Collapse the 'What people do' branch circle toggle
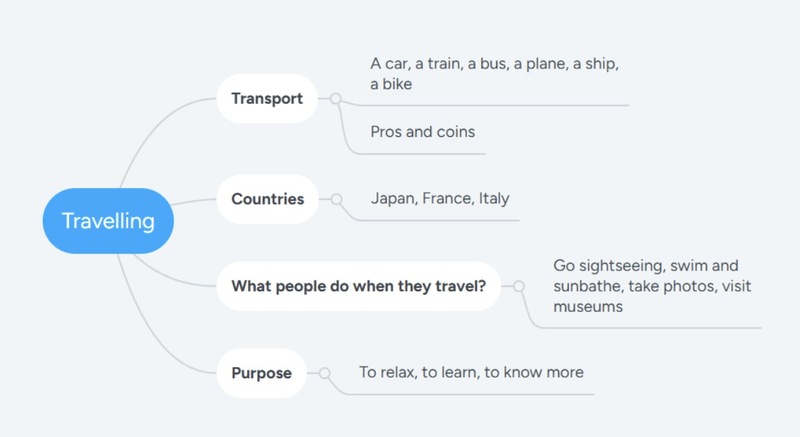Viewport: 800px width, 437px height. point(519,286)
